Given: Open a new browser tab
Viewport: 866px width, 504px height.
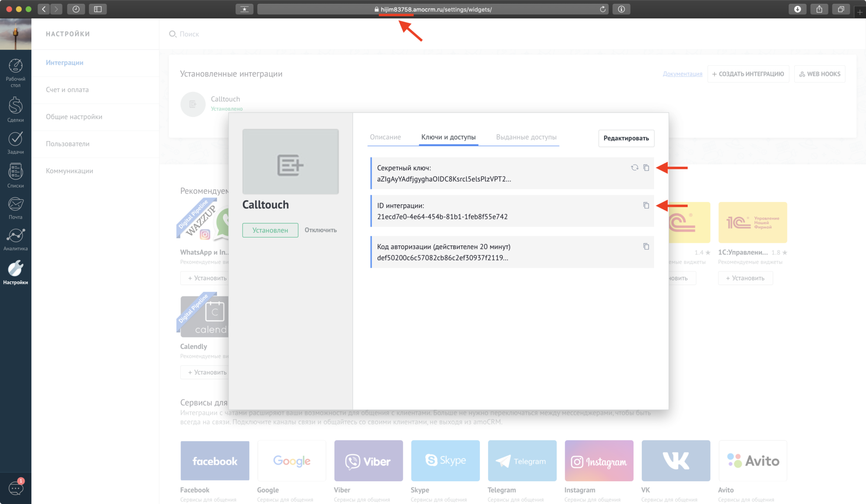Looking at the screenshot, I should pos(860,12).
